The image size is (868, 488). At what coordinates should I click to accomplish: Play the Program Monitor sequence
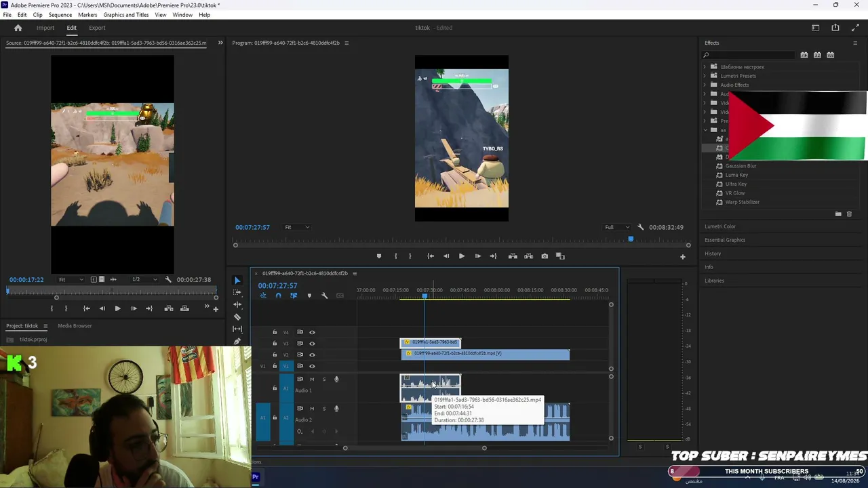462,256
